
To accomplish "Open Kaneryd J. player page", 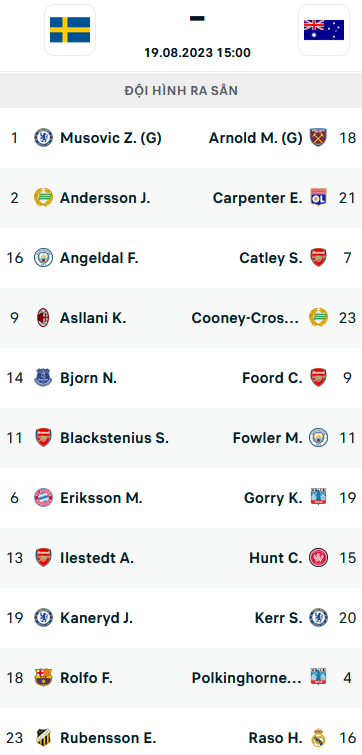I will (96, 618).
